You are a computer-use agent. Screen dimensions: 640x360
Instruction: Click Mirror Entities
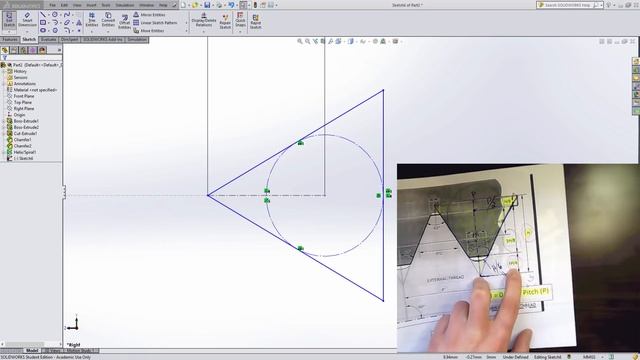coord(149,15)
